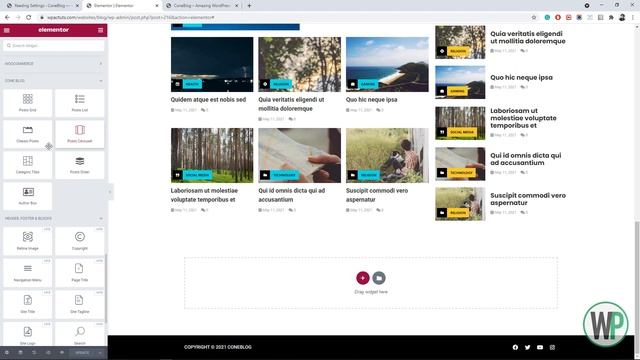Open sidebar list post 'Quo hic neque ipsa'
Viewport: 640px width, 360px height.
pos(521,78)
